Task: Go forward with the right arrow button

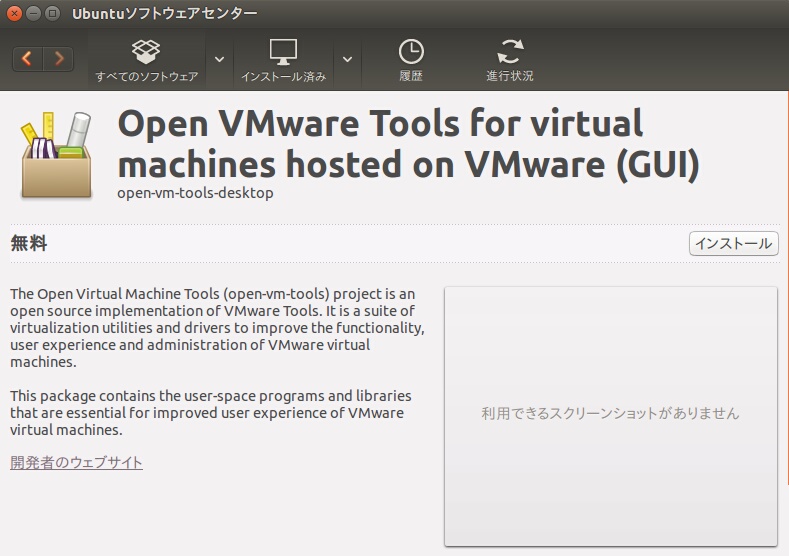Action: coord(58,59)
